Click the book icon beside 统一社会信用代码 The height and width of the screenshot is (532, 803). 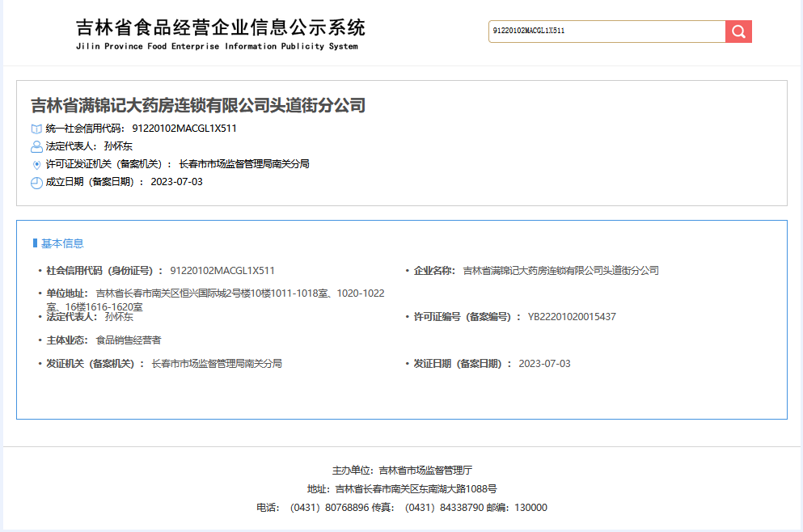(36, 129)
